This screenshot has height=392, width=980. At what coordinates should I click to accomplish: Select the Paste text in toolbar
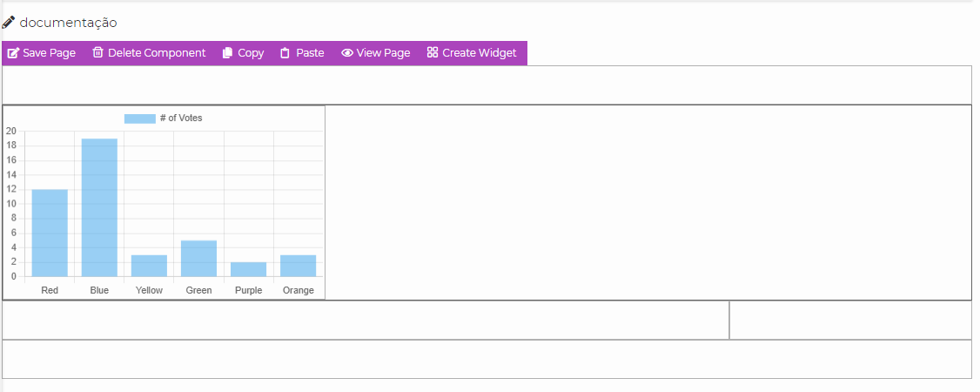(310, 53)
